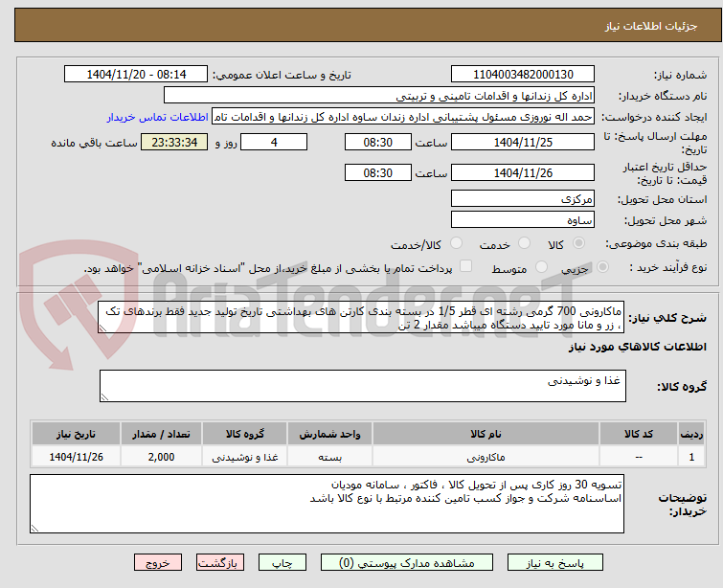
Task: Click the اطلاعات کالاهای مورد نیاز heading
Action: [637, 347]
